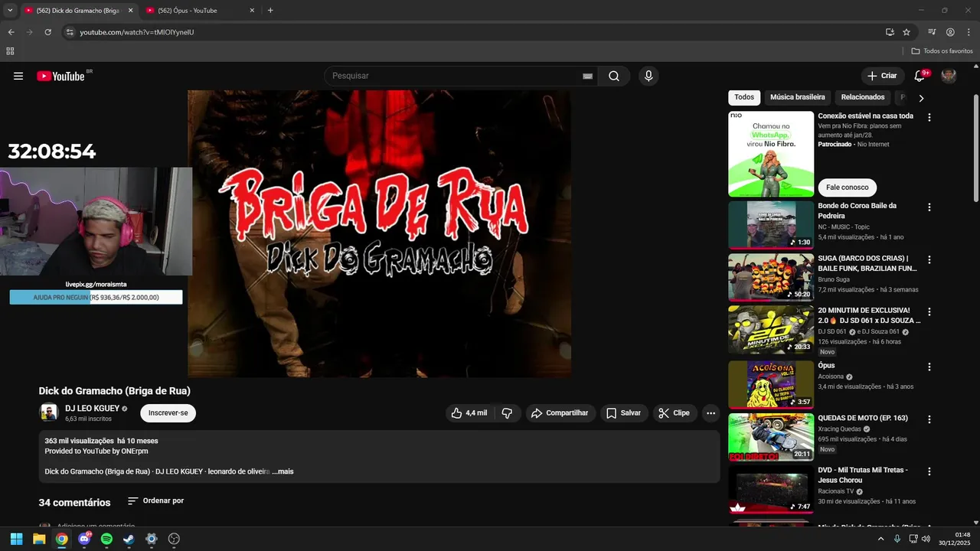Expand description with ...mais
Image resolution: width=980 pixels, height=551 pixels.
[283, 471]
